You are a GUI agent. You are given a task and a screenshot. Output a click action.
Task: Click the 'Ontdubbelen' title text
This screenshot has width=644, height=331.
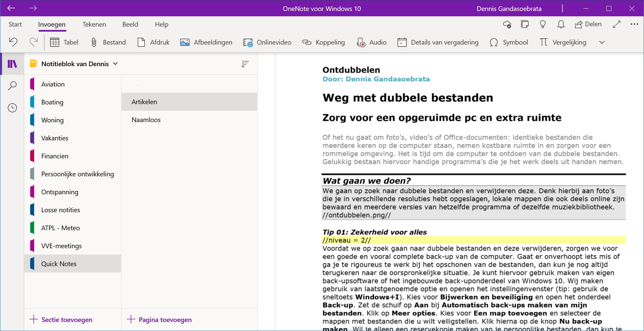(x=351, y=70)
